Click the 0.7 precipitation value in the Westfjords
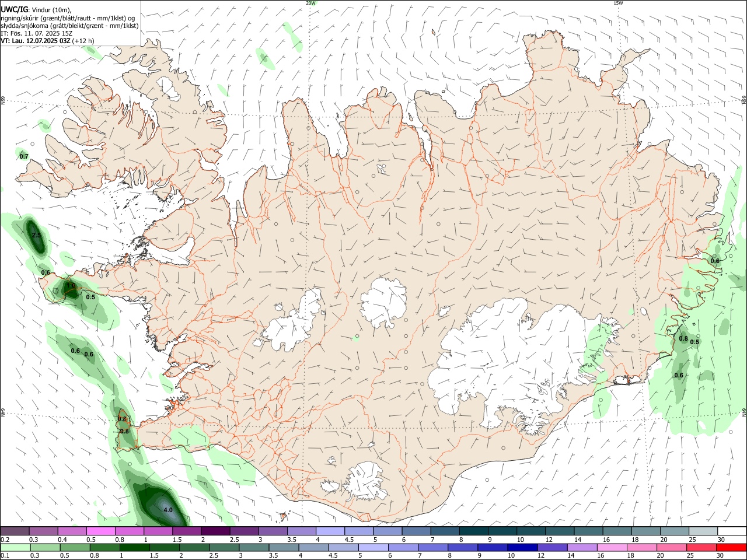 tap(24, 156)
